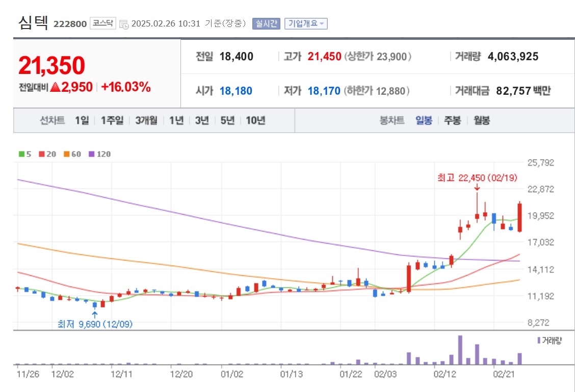Click the stock name 심텍
Screen dimensions: 575x392
tap(33, 23)
